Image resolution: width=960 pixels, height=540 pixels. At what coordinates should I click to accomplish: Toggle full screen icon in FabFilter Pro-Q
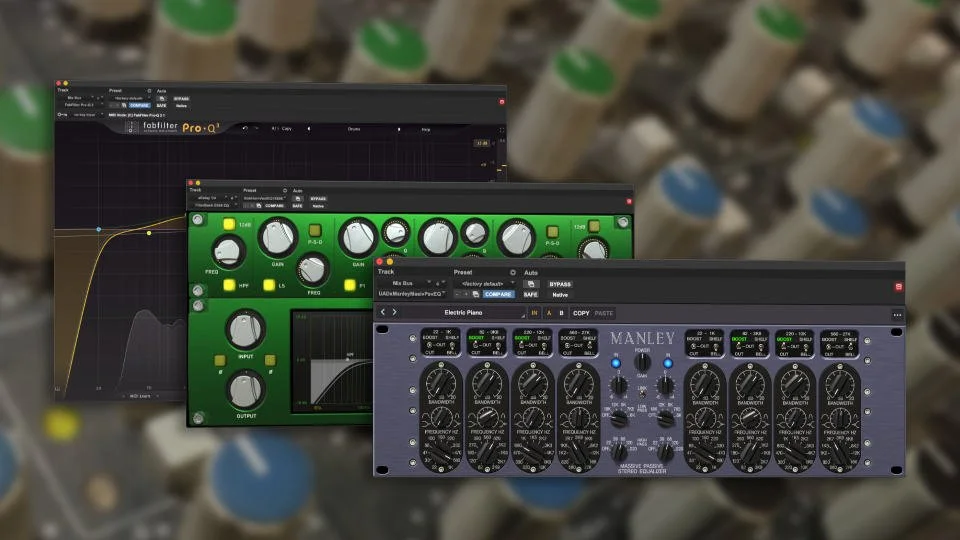click(501, 130)
